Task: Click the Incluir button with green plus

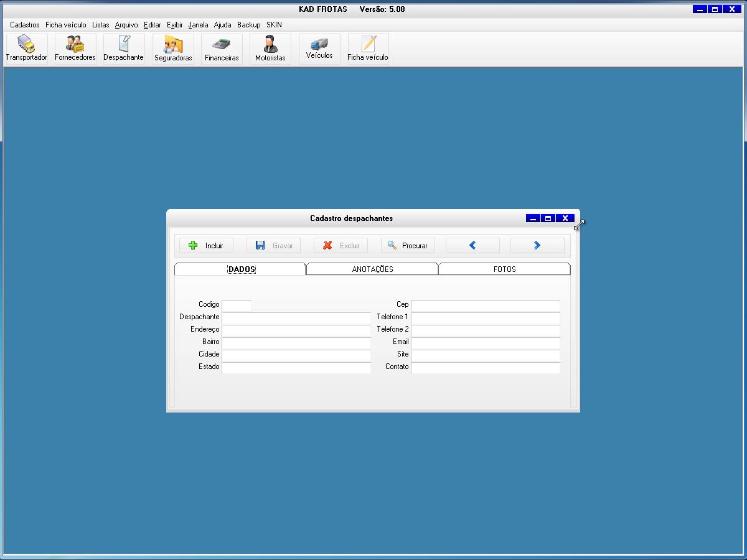Action: coord(206,246)
